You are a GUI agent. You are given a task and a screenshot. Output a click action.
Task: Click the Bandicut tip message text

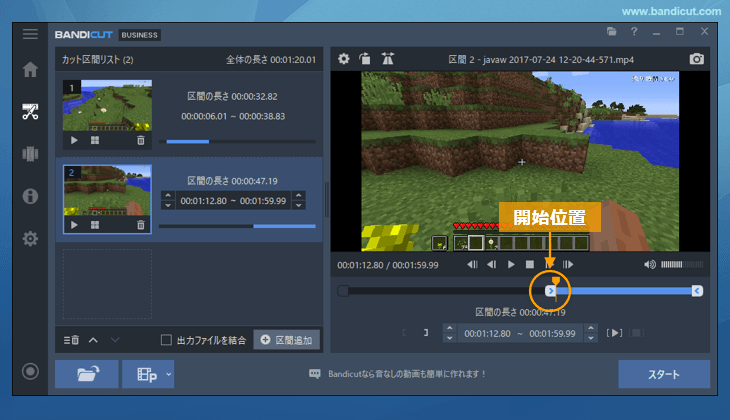pos(407,374)
